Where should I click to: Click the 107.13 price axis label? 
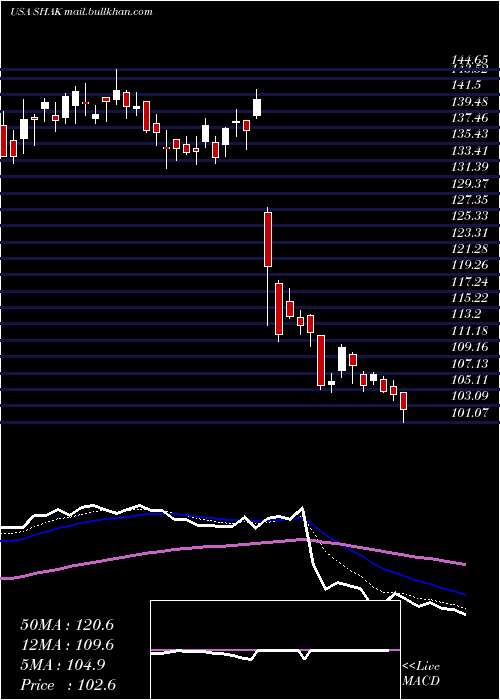click(x=469, y=363)
